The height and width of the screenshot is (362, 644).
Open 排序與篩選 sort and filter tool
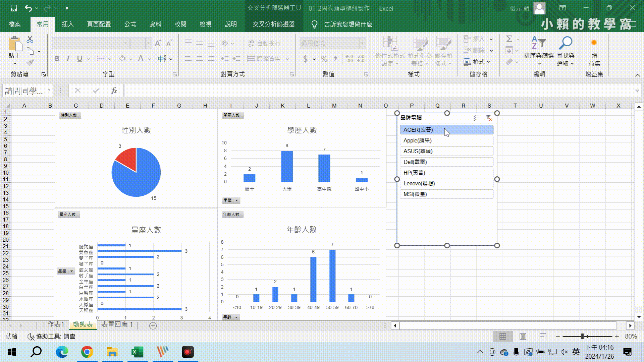coord(539,51)
